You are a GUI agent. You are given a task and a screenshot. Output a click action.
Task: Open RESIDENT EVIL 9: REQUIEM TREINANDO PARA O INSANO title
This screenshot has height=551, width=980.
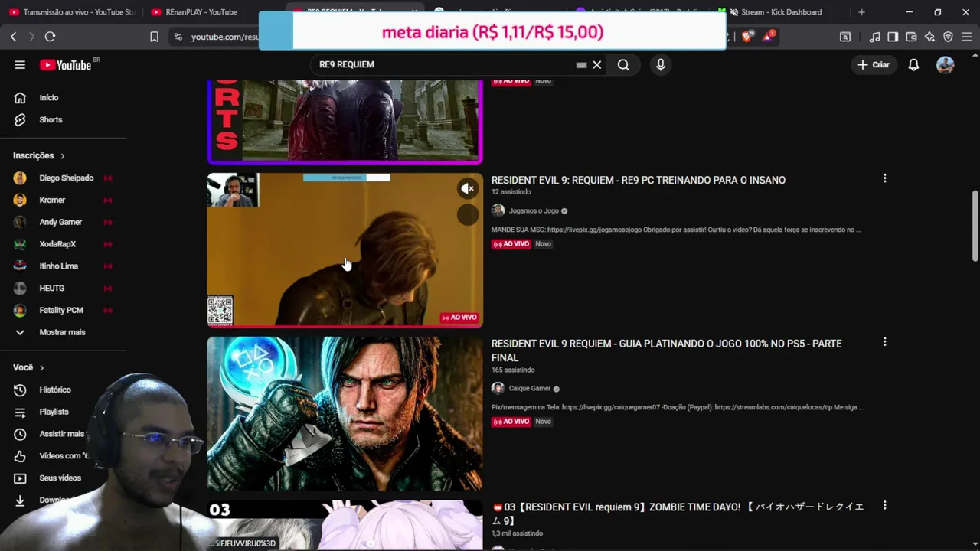click(x=638, y=181)
